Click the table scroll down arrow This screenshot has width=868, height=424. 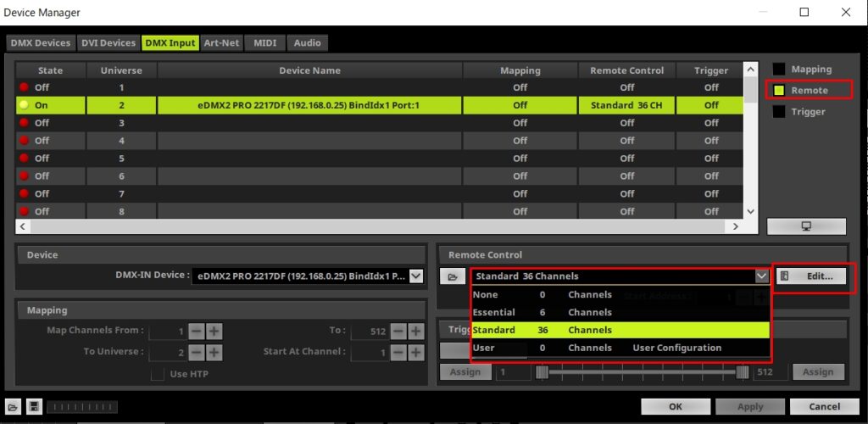pos(751,211)
